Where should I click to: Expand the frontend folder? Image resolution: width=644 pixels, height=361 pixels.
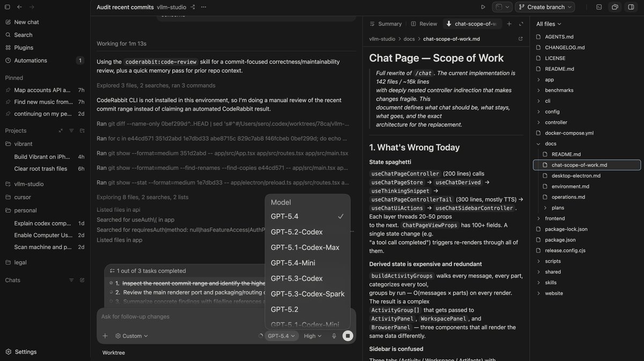[554, 218]
